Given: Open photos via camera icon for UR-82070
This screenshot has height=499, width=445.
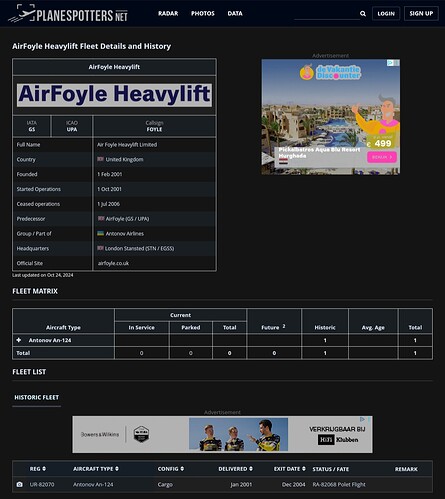Looking at the screenshot, I should pyautogui.click(x=20, y=484).
